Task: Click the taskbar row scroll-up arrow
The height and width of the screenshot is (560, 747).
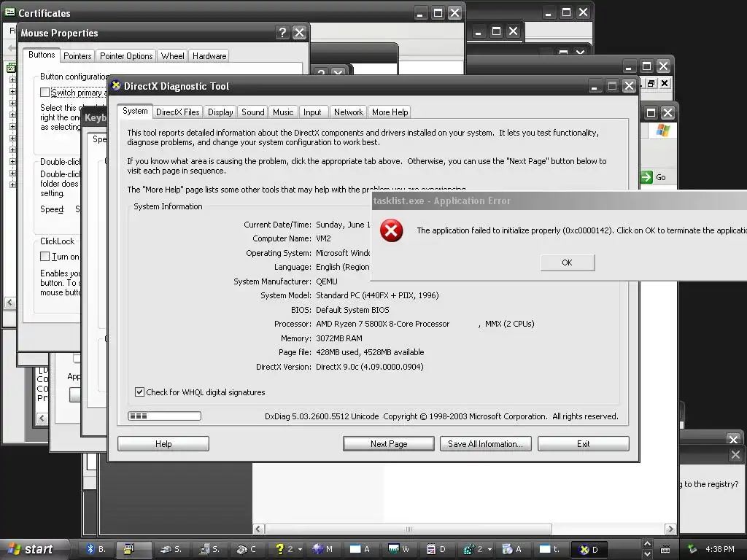Action: pyautogui.click(x=647, y=544)
